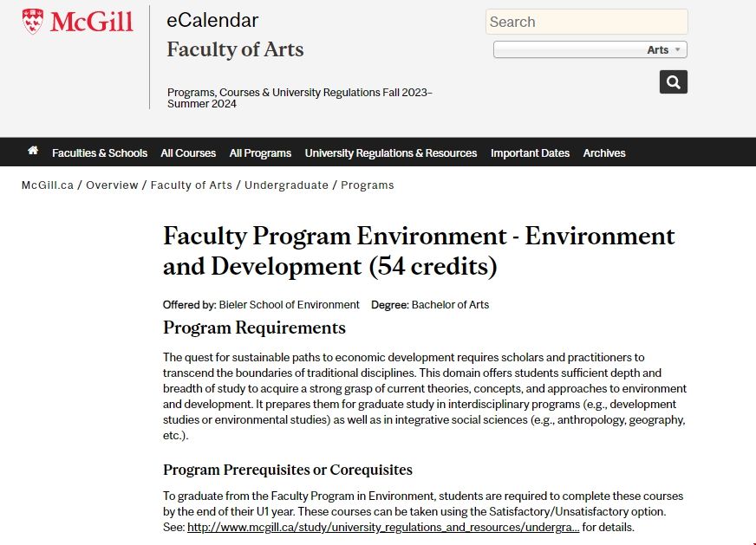
Task: Click inside the Search input field
Action: (585, 22)
